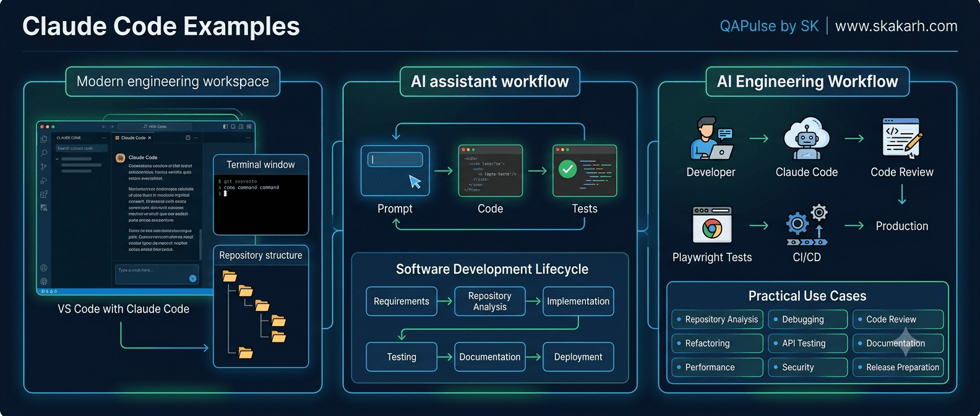Viewport: 980px width, 416px height.
Task: Click the Modern engineering workspace header
Action: pyautogui.click(x=173, y=82)
